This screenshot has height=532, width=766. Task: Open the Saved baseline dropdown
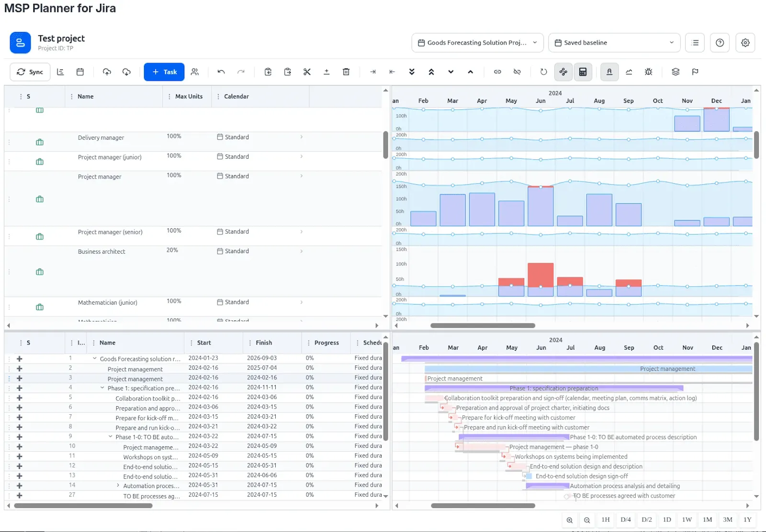click(x=614, y=43)
